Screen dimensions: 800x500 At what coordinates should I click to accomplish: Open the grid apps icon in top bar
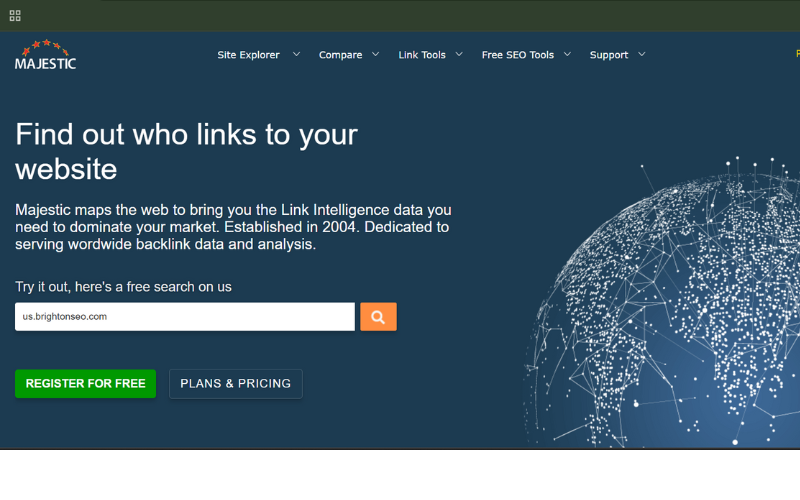pos(15,16)
